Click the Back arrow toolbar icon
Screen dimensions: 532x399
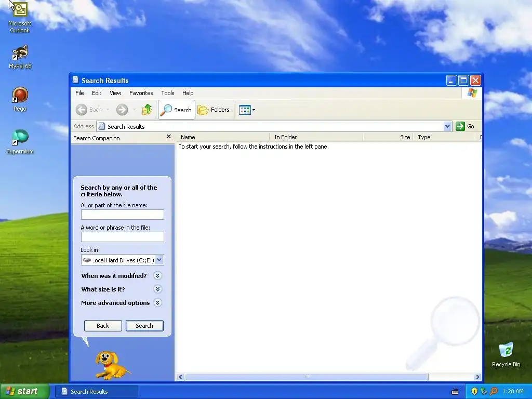[82, 110]
